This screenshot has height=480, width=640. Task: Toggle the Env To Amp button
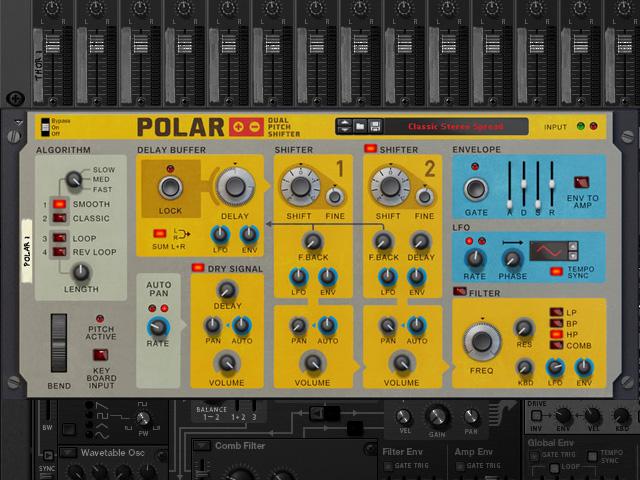click(581, 182)
